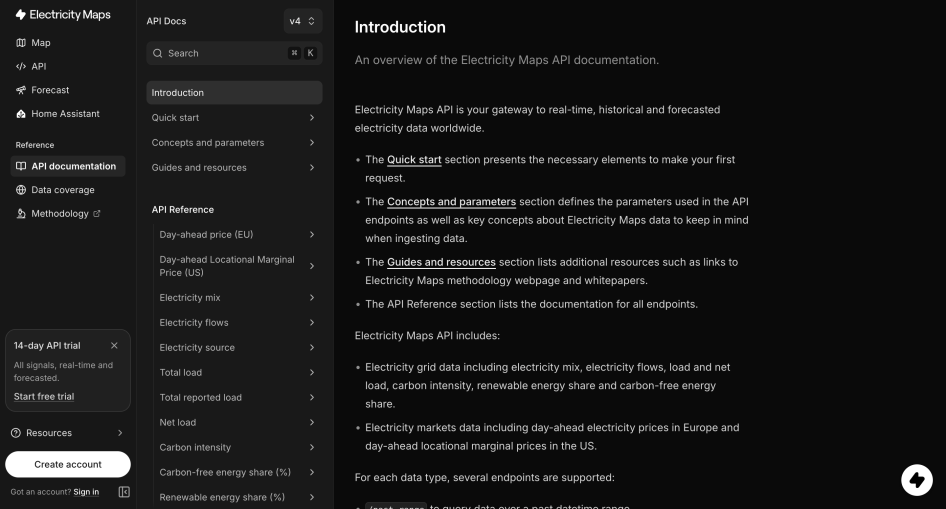Click the search magnifier icon
The height and width of the screenshot is (509, 946).
(157, 53)
